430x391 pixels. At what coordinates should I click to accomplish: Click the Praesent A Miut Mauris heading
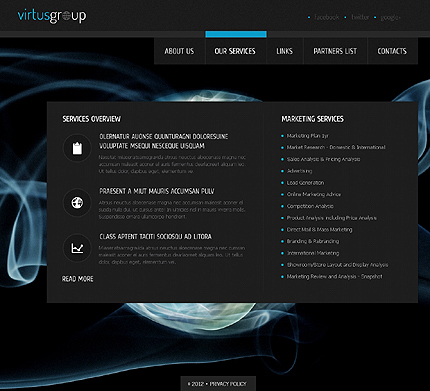tap(157, 191)
